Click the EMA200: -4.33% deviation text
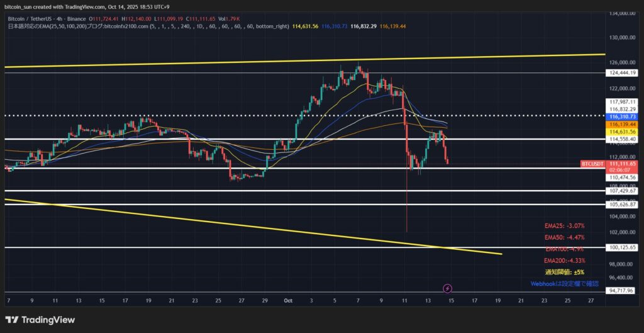This screenshot has height=333, width=644. 563,261
